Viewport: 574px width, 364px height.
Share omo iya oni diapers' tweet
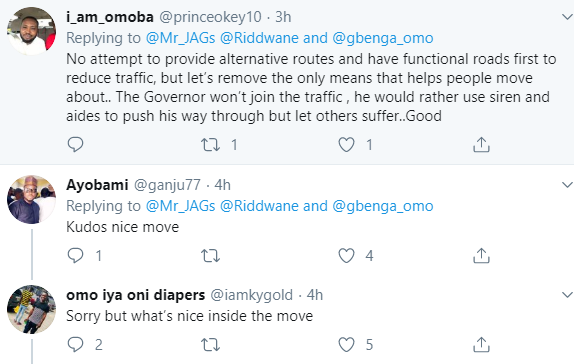(481, 344)
